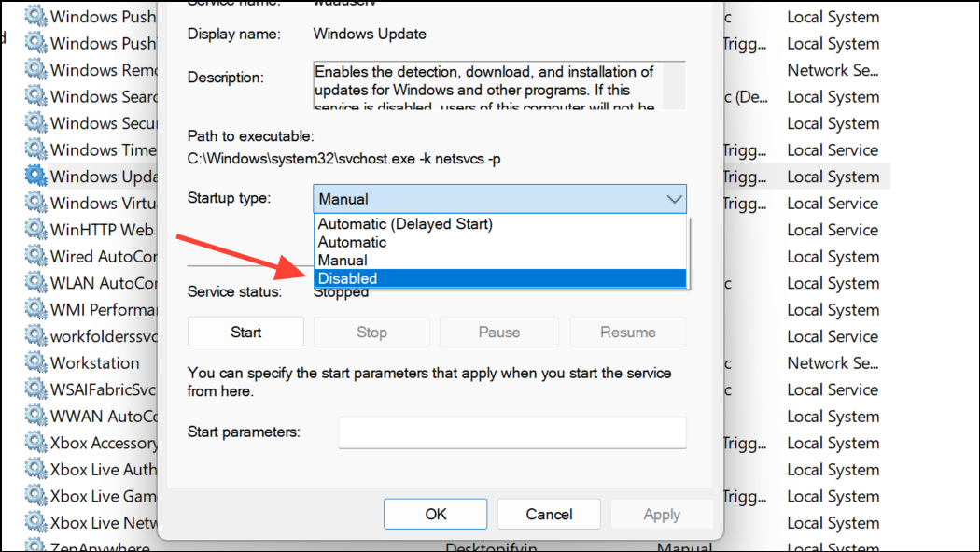Click the gear icon beside WWAN AutoCo service
The width and height of the screenshot is (980, 552).
coord(35,416)
